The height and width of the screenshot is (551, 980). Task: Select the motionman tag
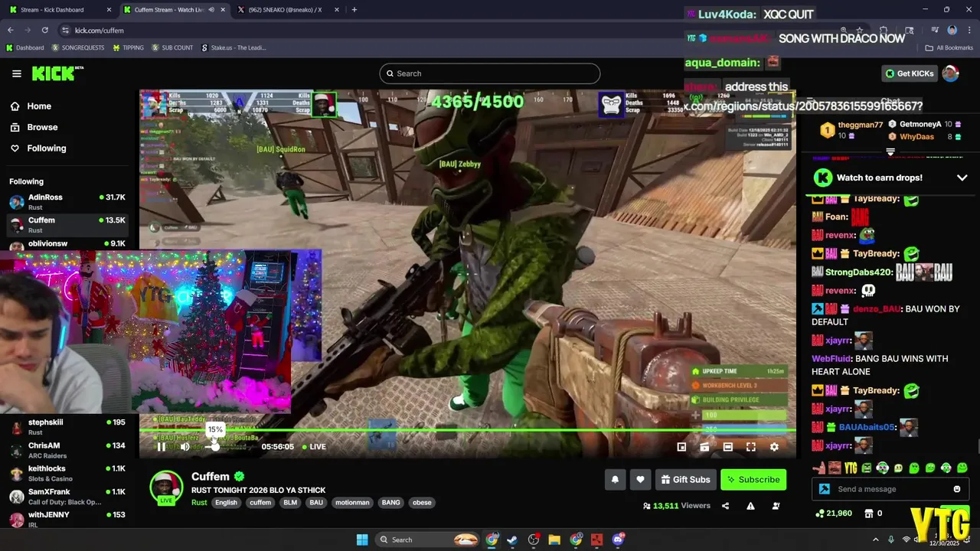point(352,503)
